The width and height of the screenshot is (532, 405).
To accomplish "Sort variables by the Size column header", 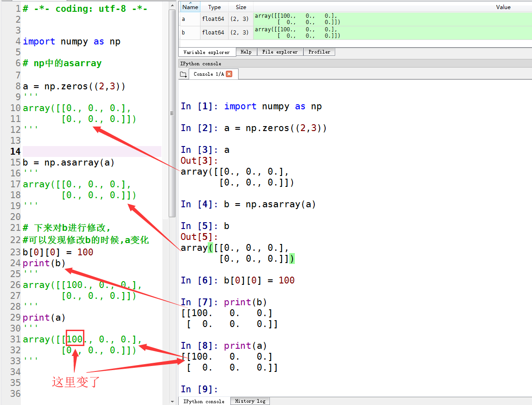I will [240, 7].
